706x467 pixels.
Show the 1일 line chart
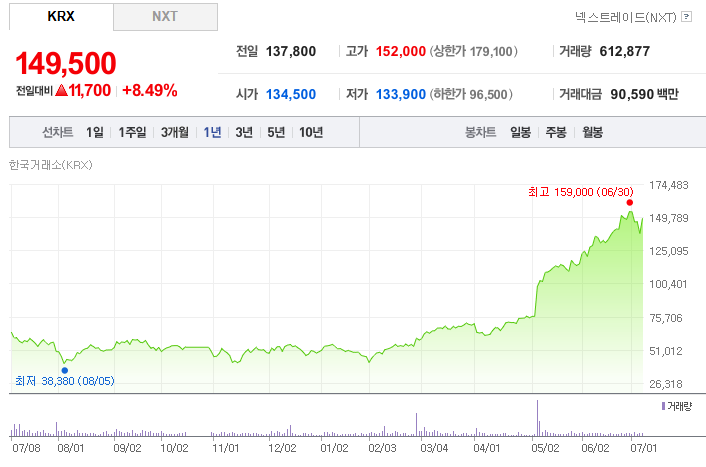(95, 132)
